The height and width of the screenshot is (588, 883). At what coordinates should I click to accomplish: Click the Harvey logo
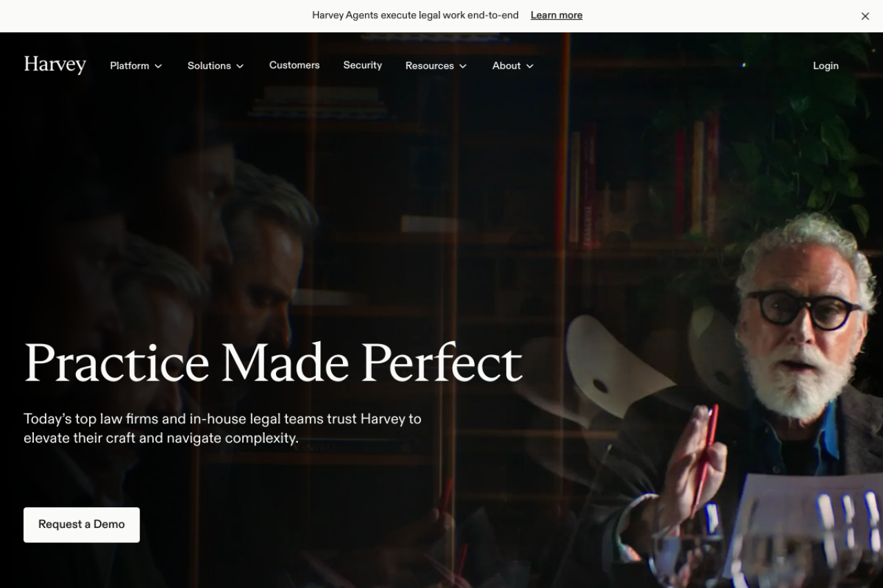tap(55, 65)
